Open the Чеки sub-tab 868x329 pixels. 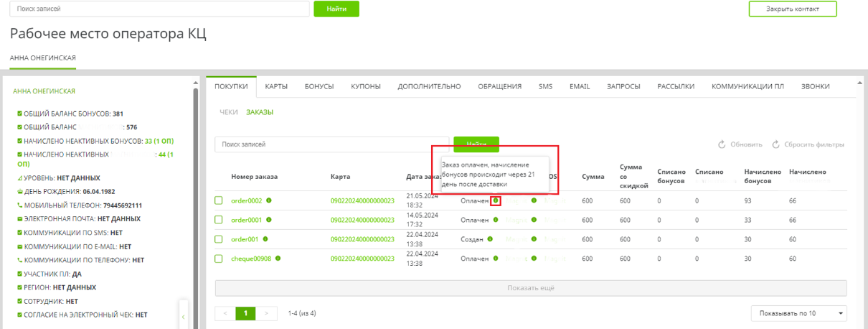[228, 112]
